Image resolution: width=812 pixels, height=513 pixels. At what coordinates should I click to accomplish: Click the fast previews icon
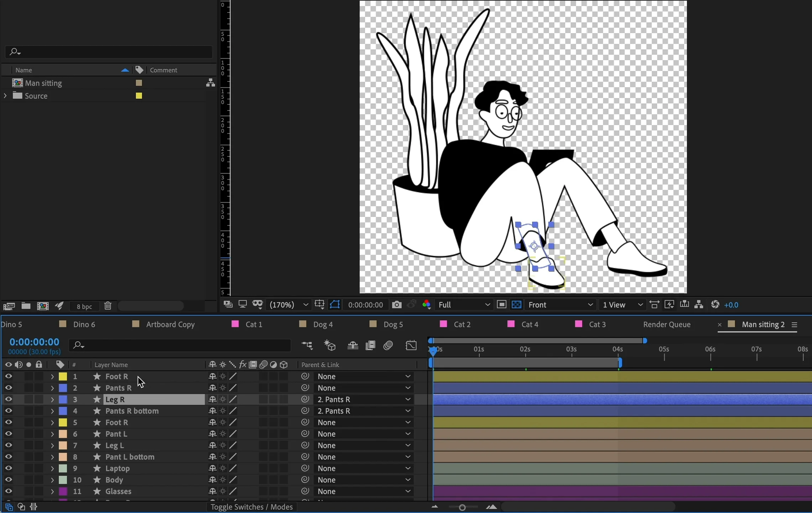[669, 305]
